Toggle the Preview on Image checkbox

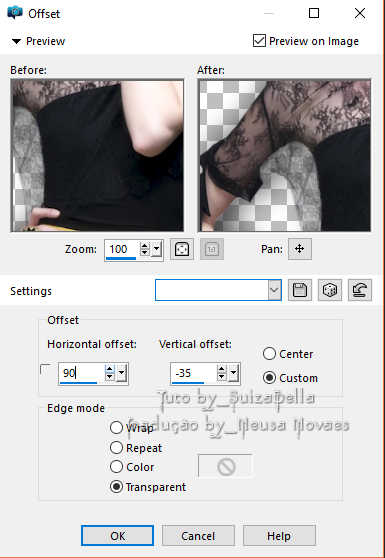tap(259, 41)
